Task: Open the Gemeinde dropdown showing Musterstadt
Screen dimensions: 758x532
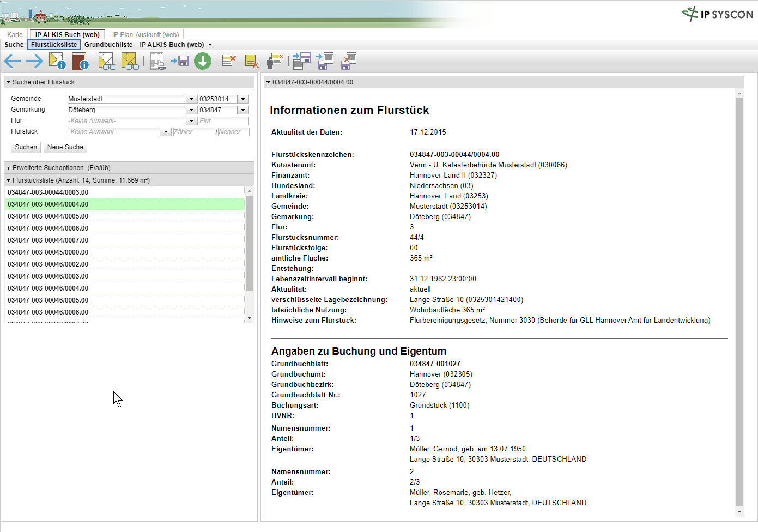Action: [x=191, y=99]
